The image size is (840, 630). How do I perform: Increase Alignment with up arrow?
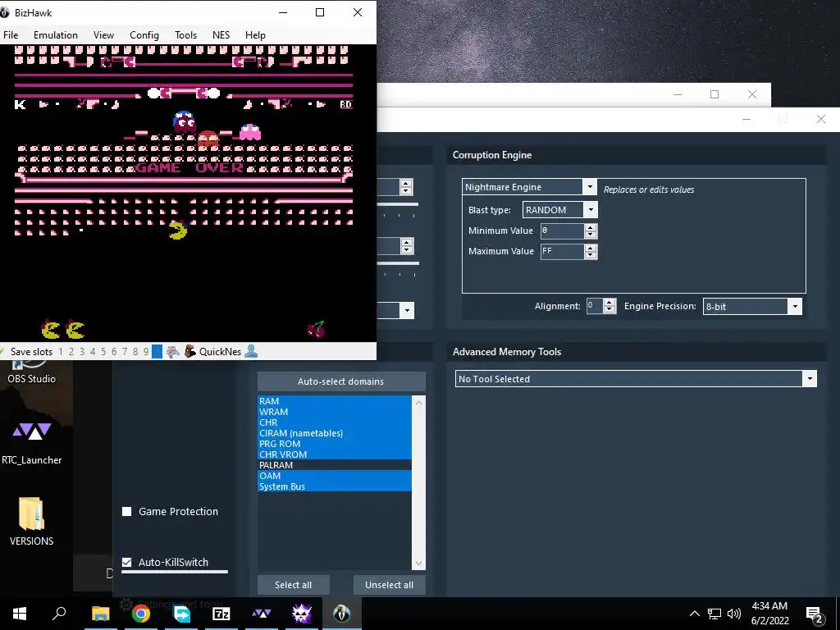tap(609, 303)
